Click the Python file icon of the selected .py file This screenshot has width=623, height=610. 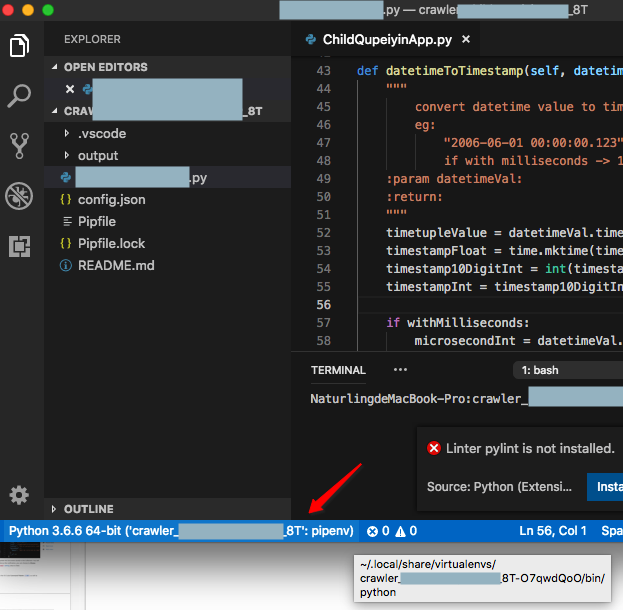click(x=66, y=177)
